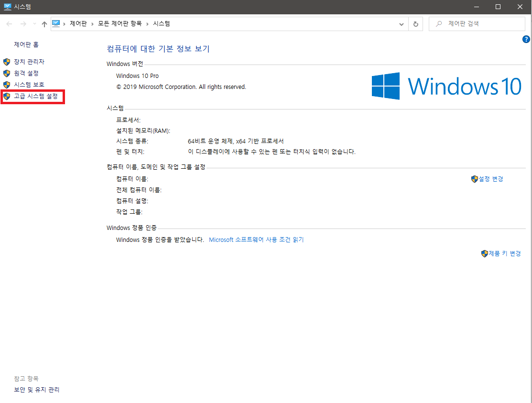Screen dimensions: 532x403
Task: Click the 제어판 검색 search box
Action: click(x=477, y=24)
